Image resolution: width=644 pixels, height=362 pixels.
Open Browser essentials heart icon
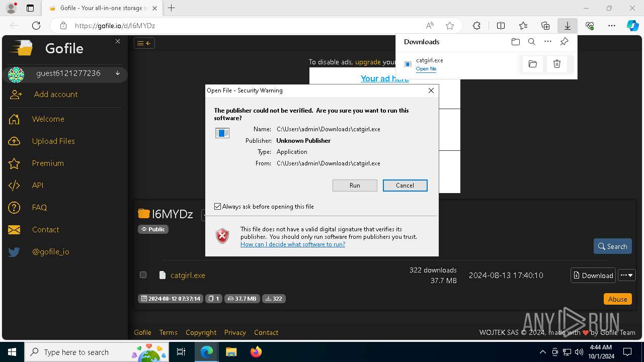coord(590,26)
